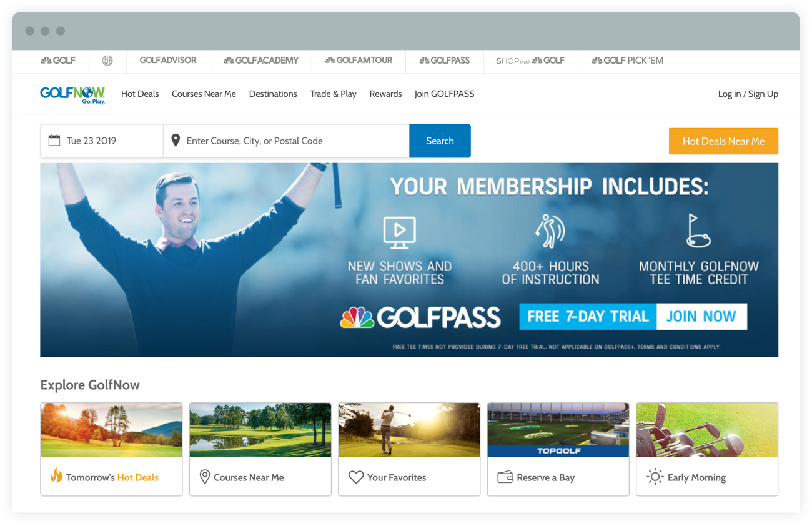Image resolution: width=812 pixels, height=526 pixels.
Task: Click the heart icon beside Your Favorites
Action: pos(356,477)
